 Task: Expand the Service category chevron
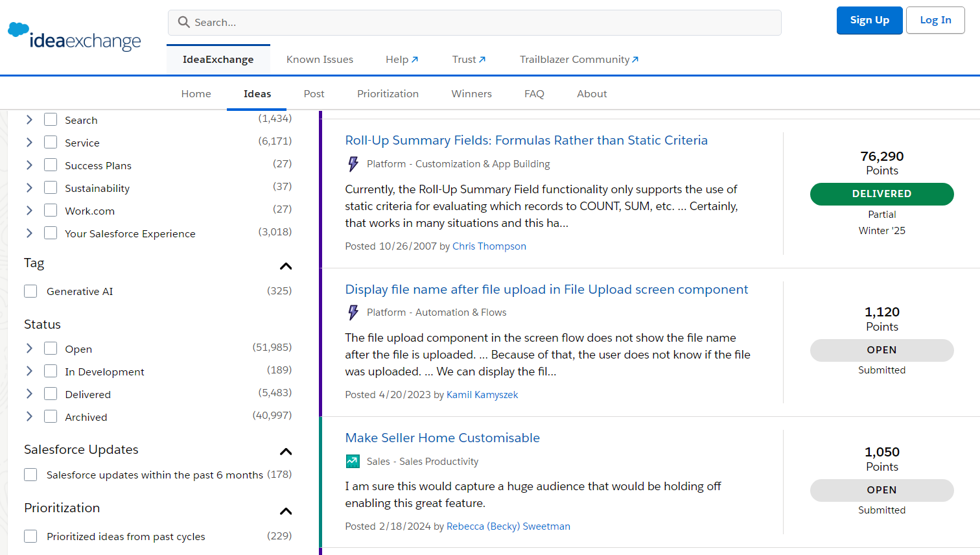tap(29, 142)
